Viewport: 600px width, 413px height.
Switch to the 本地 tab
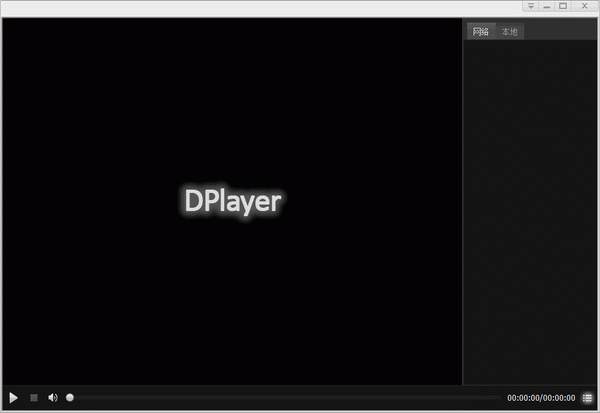point(510,32)
